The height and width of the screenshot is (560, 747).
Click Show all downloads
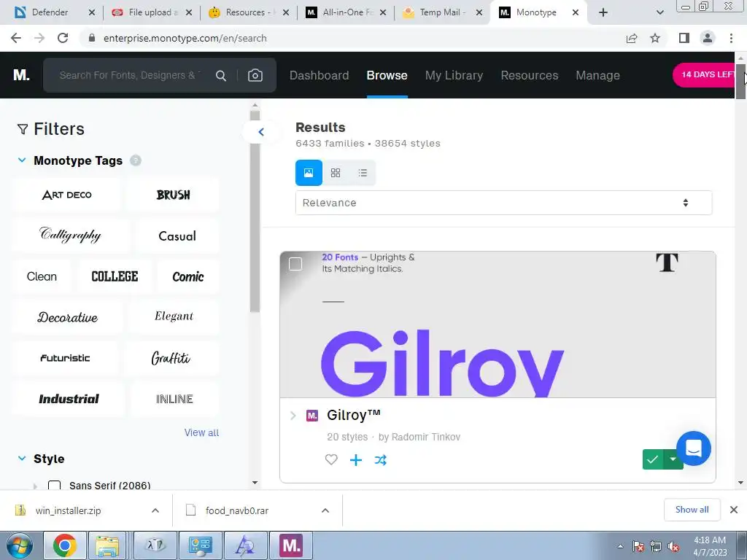click(x=692, y=510)
